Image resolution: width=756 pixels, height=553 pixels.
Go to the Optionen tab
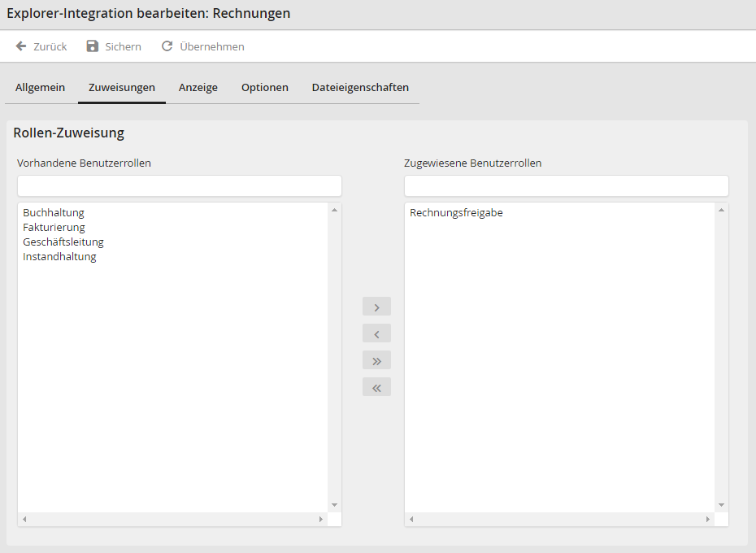coord(264,88)
